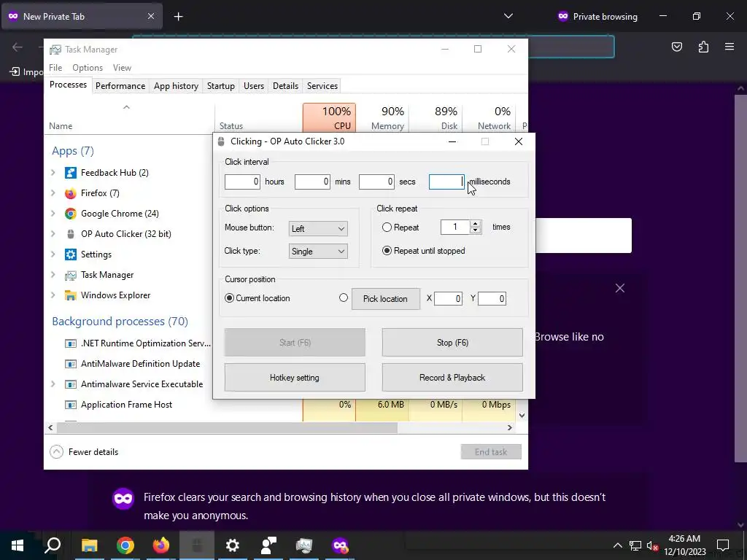Image resolution: width=747 pixels, height=560 pixels.
Task: Click the Feedback Hub app icon
Action: (x=71, y=173)
